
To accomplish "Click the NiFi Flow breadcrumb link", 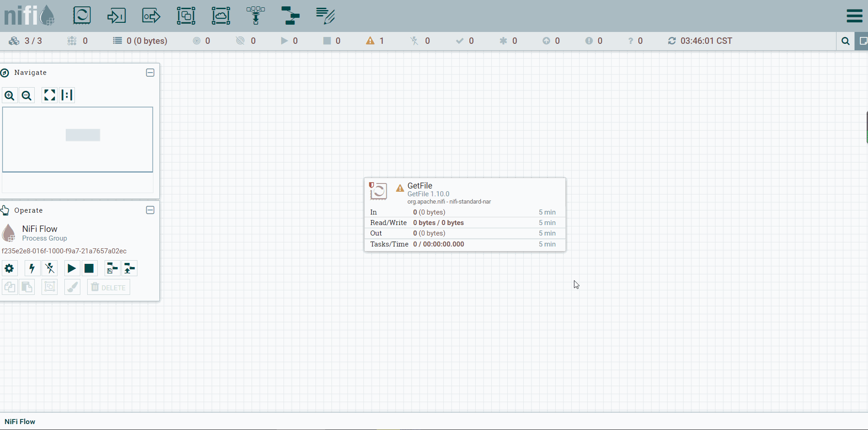I will point(20,421).
